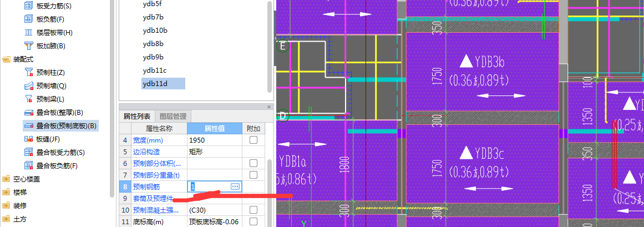Click the D axis grid bubble in the drawing

click(282, 115)
